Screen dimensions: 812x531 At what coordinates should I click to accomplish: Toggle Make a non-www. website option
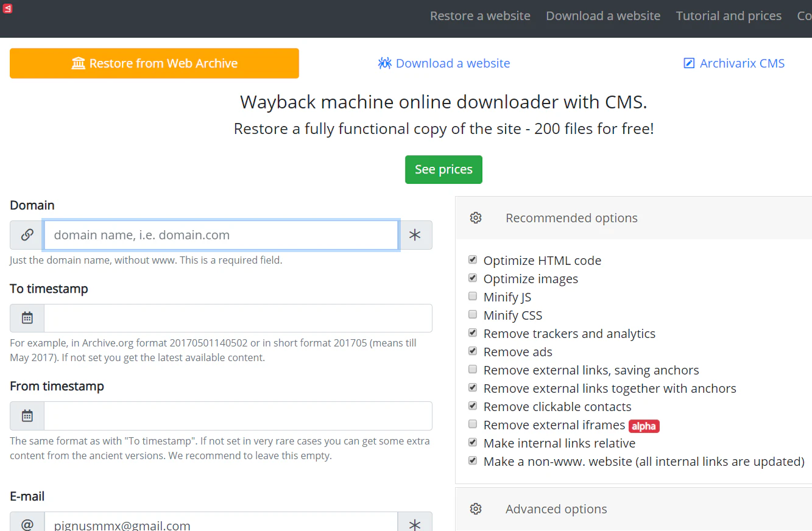pos(473,461)
